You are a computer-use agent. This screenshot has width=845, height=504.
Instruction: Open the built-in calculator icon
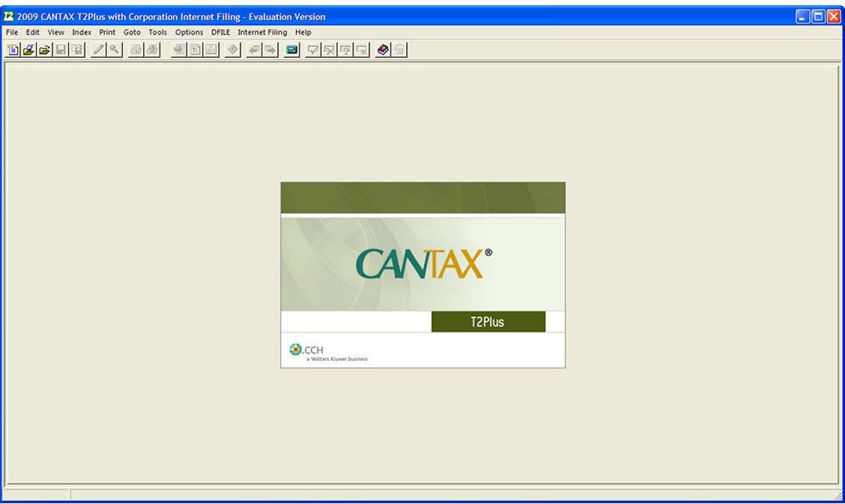(x=208, y=50)
